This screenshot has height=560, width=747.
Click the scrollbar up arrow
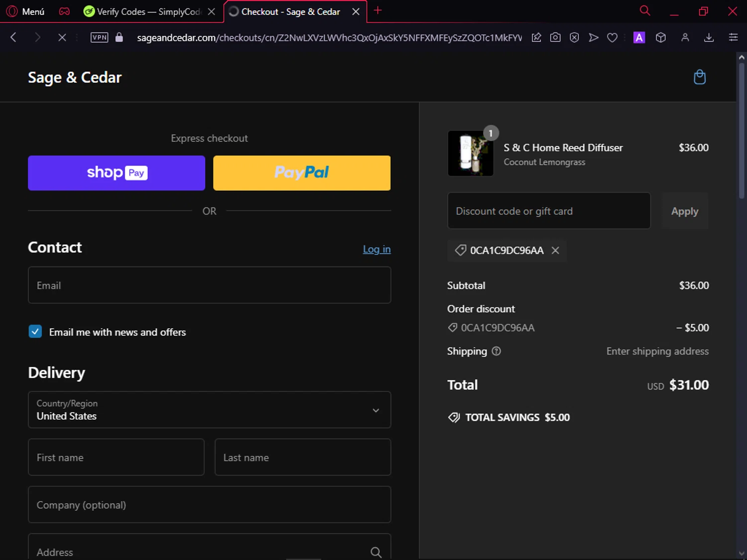coord(742,57)
